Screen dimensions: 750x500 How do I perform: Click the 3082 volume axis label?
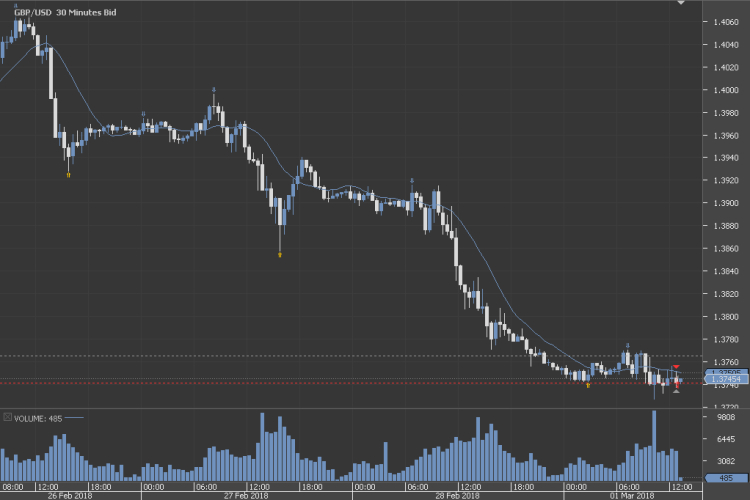tap(726, 461)
